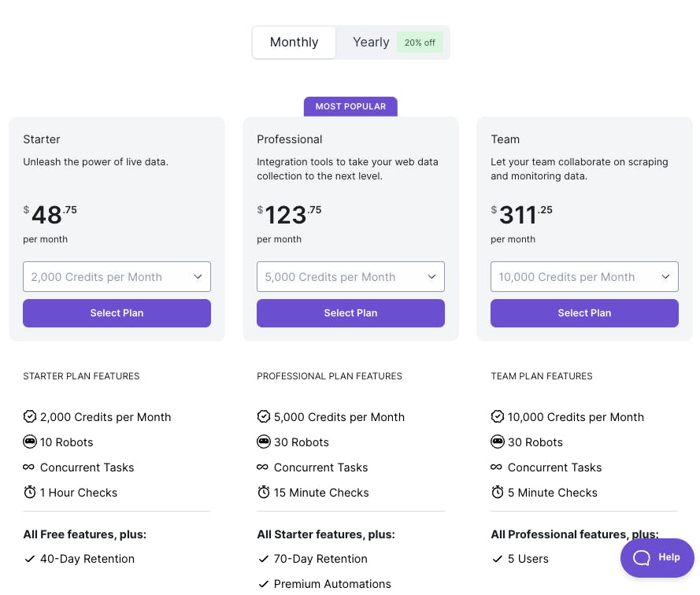Click the robot icon in Team plan features
The height and width of the screenshot is (595, 700).
[498, 442]
